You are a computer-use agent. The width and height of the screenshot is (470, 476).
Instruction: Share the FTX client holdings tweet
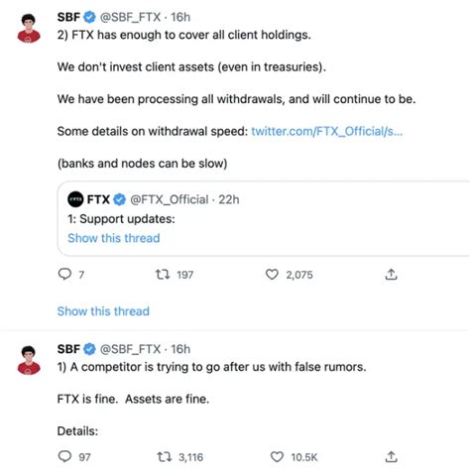391,274
